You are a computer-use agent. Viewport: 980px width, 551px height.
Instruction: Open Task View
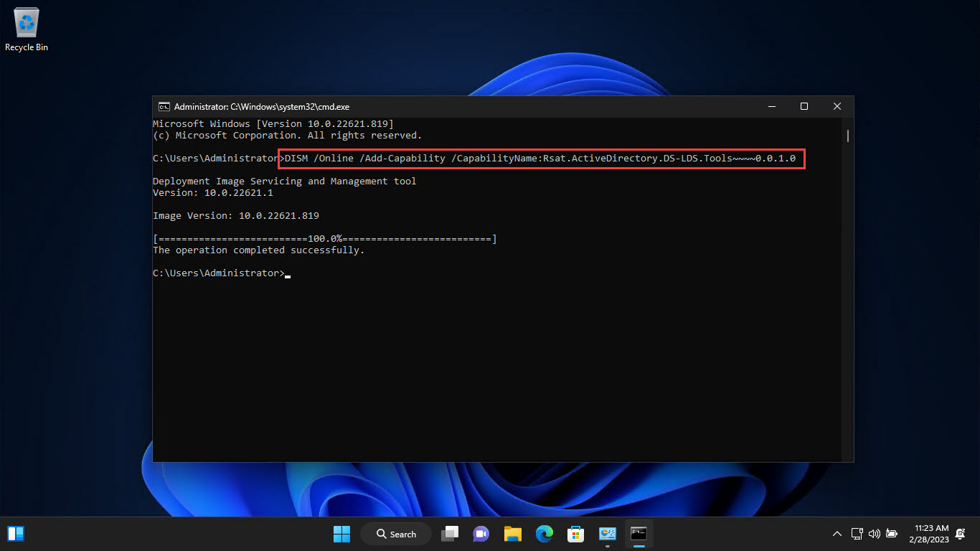pos(450,533)
